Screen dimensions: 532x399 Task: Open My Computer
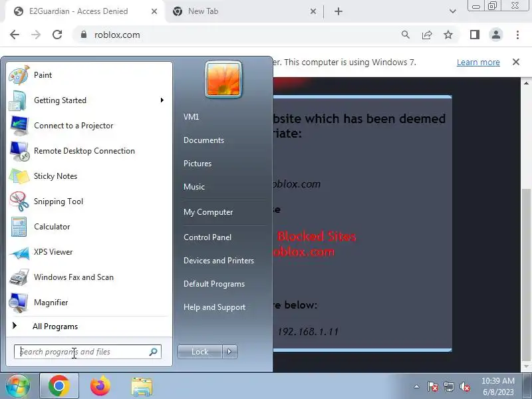tap(208, 212)
